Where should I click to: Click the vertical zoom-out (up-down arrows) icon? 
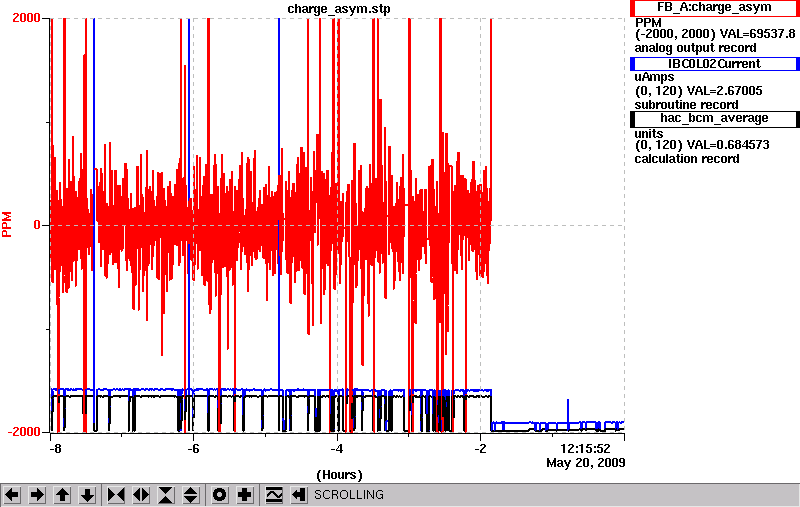coord(190,495)
